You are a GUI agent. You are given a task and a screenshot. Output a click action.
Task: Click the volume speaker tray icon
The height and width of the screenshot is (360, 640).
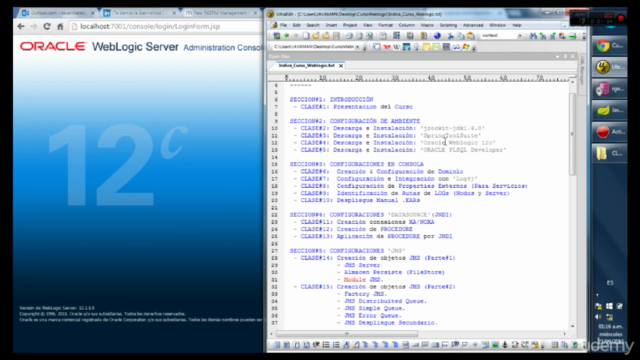[x=598, y=317]
